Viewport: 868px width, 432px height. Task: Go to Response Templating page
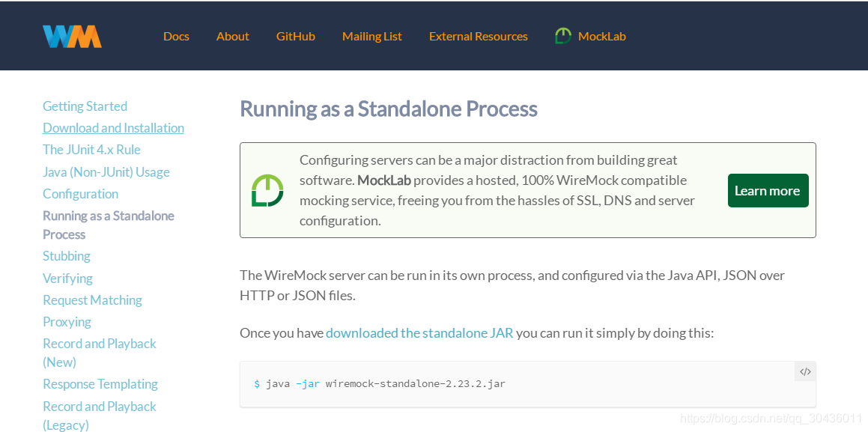(100, 384)
